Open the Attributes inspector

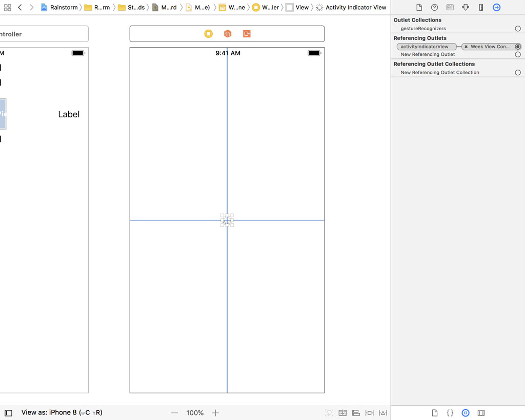[466, 7]
